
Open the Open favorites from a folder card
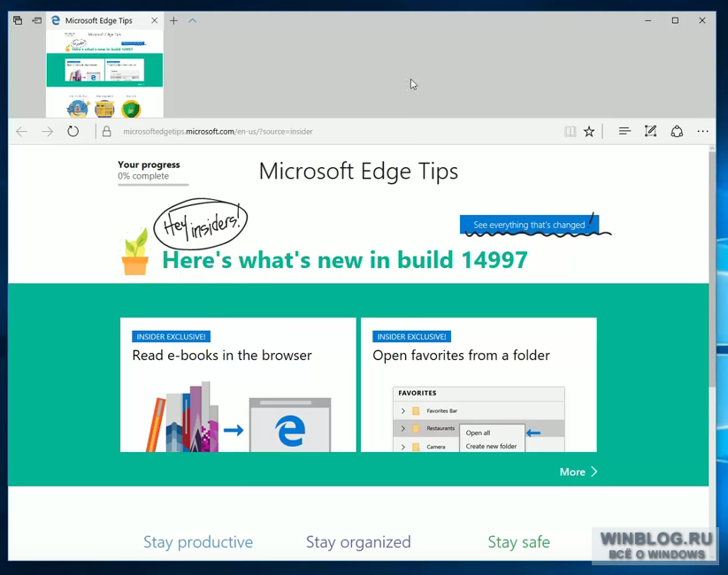(479, 385)
